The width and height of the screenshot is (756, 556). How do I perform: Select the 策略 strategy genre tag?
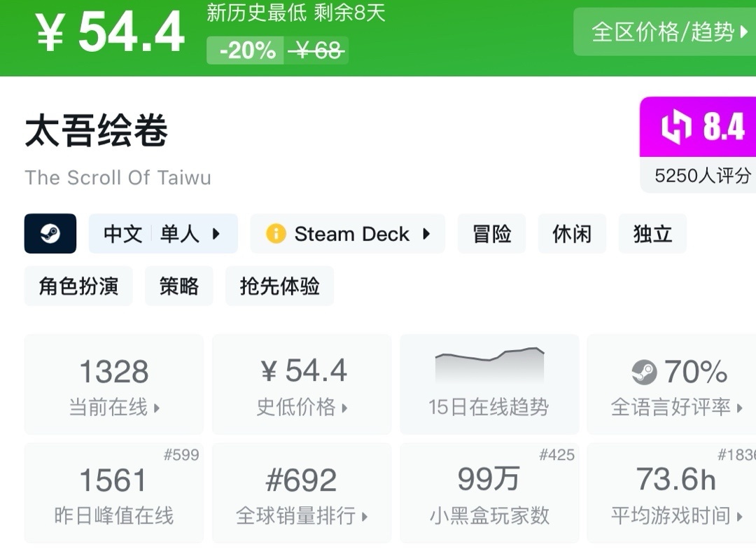point(179,286)
